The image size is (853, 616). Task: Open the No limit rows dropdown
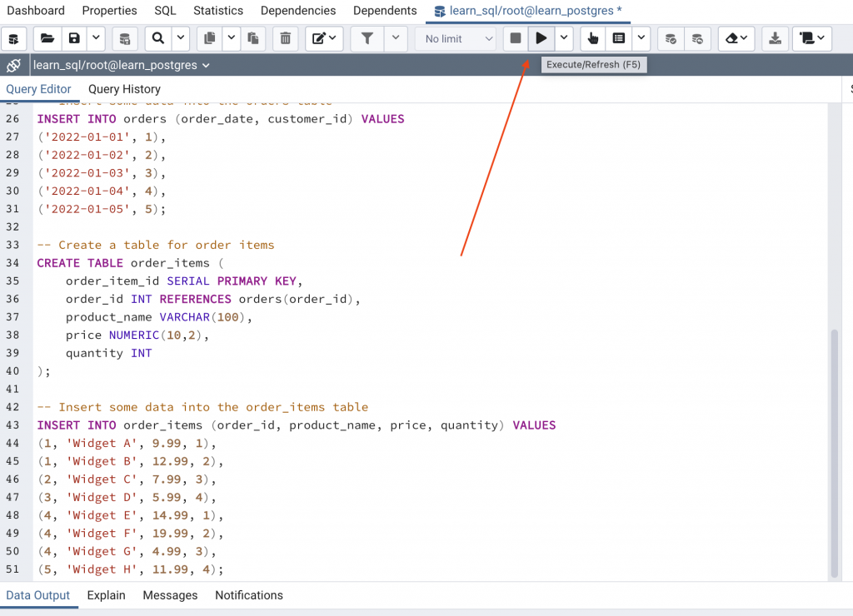click(x=456, y=38)
